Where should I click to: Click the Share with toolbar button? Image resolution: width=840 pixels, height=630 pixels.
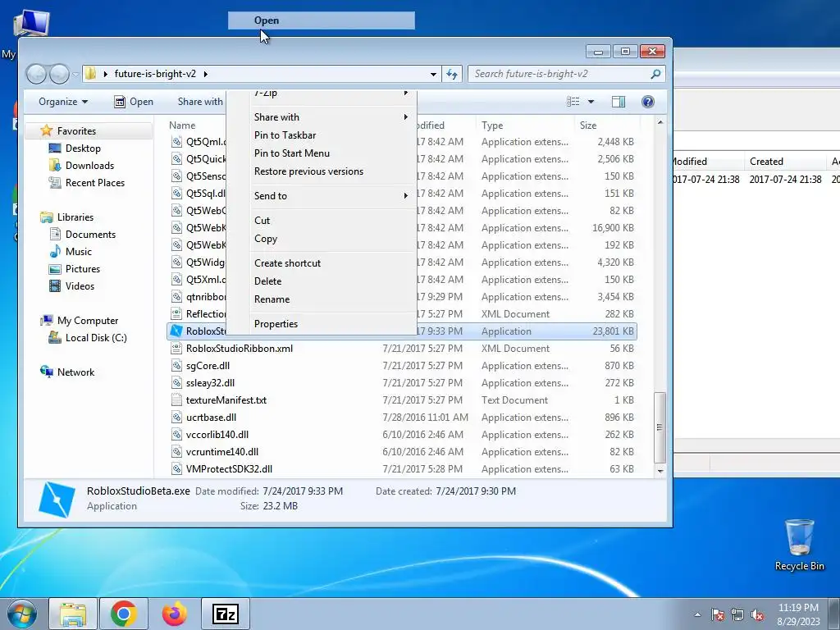pos(200,102)
